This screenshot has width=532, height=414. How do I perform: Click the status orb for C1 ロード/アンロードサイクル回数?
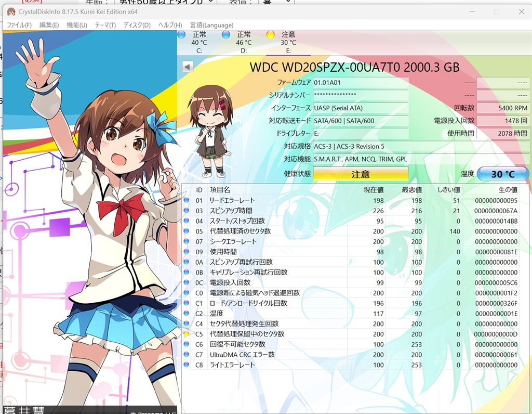pyautogui.click(x=187, y=303)
